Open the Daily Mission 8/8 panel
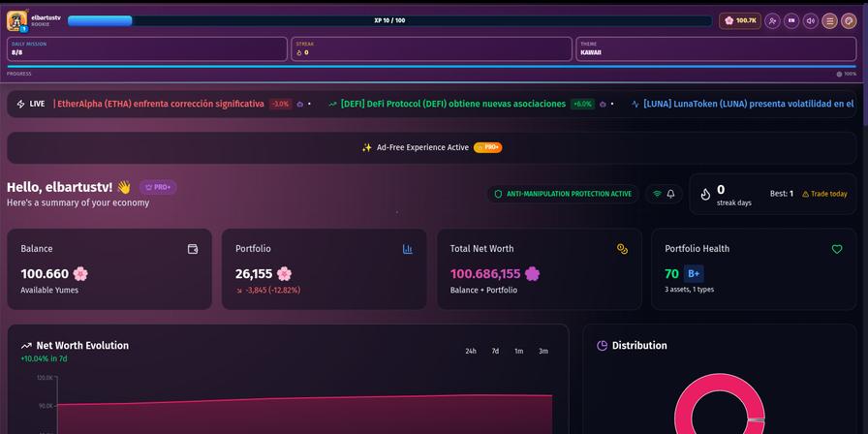Image resolution: width=868 pixels, height=434 pixels. click(147, 48)
